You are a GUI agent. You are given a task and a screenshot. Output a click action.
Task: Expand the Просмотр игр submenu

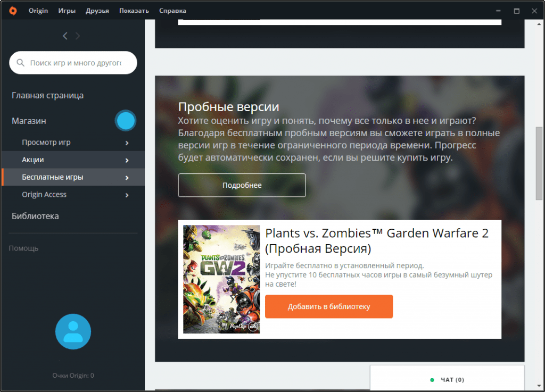point(127,143)
